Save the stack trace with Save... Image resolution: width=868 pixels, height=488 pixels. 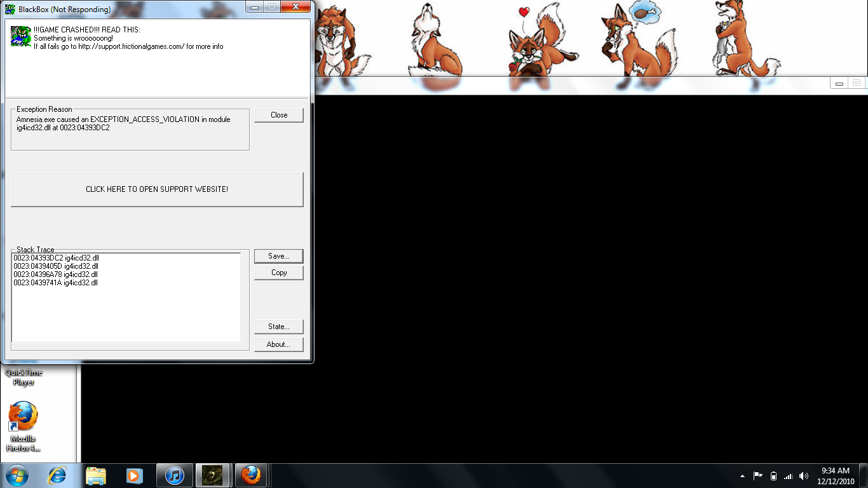278,256
